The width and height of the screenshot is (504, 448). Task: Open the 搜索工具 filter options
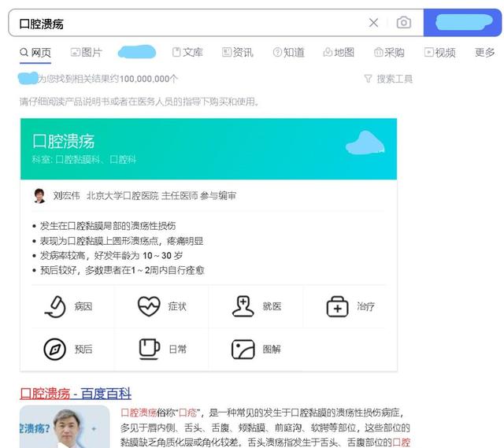pos(388,79)
